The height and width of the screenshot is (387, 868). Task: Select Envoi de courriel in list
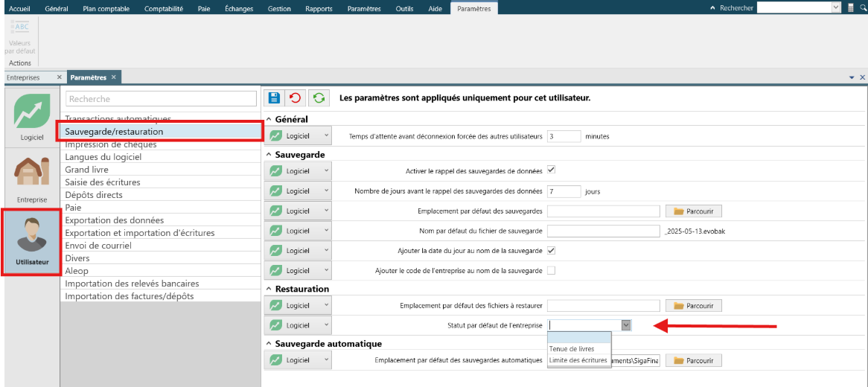tap(160, 246)
